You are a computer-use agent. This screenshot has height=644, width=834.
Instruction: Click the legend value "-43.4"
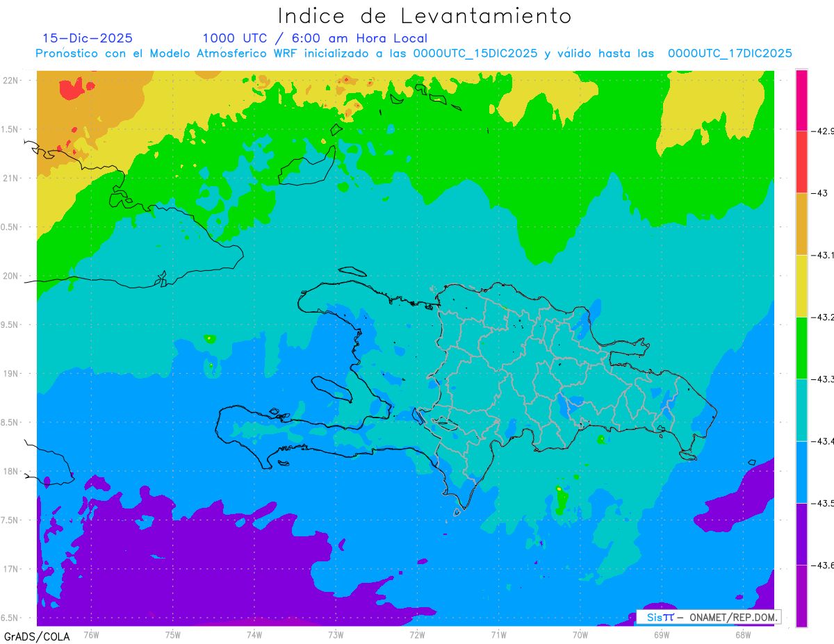pos(823,441)
